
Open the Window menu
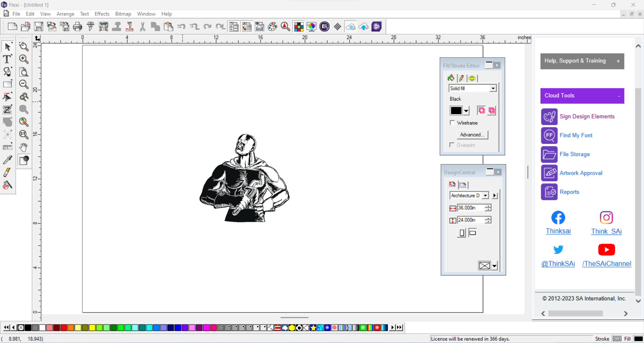tap(146, 14)
